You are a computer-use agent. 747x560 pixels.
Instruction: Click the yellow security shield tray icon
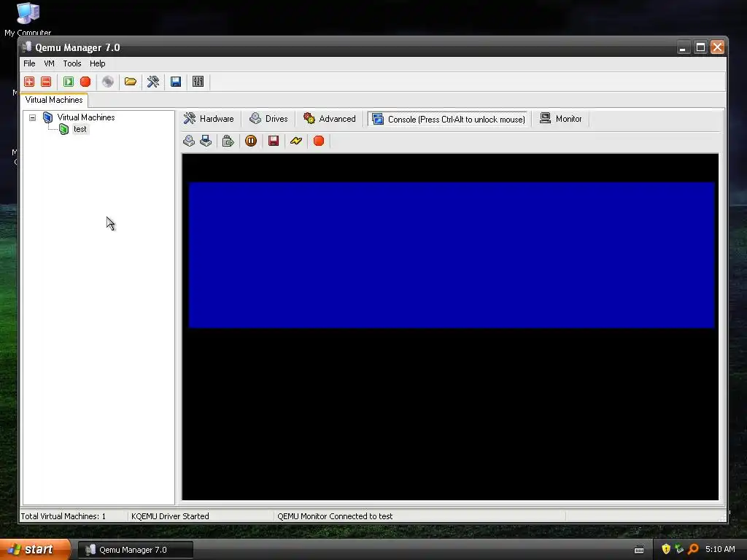click(x=666, y=549)
